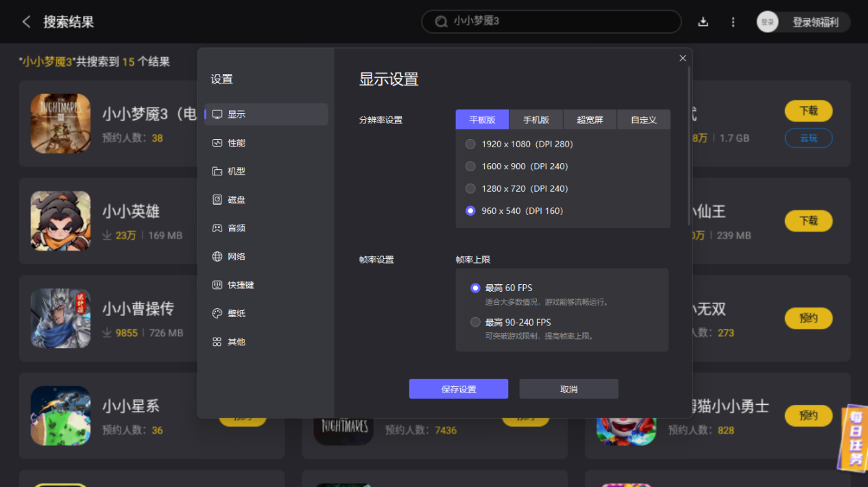This screenshot has height=487, width=868.
Task: Click 下载 in the 1.7 GB game row
Action: pos(808,111)
